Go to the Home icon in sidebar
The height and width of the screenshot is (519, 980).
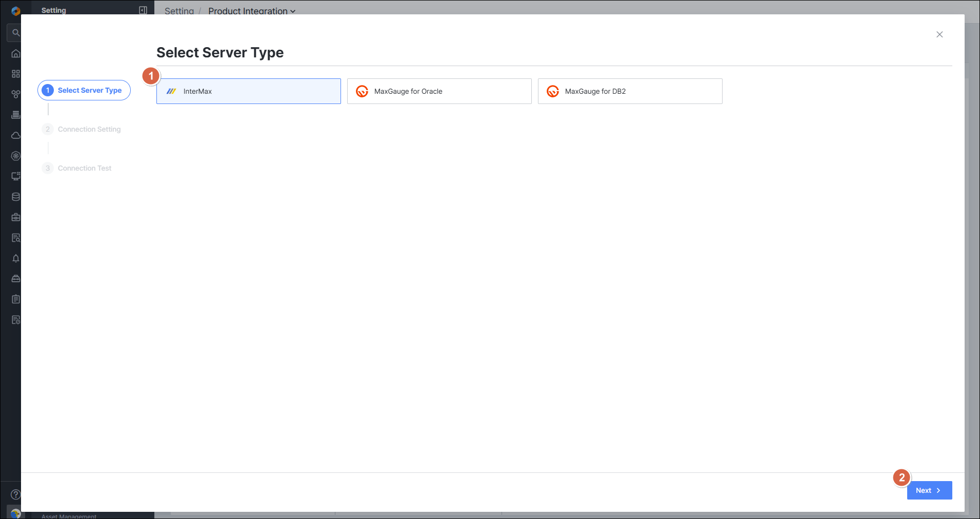tap(16, 53)
